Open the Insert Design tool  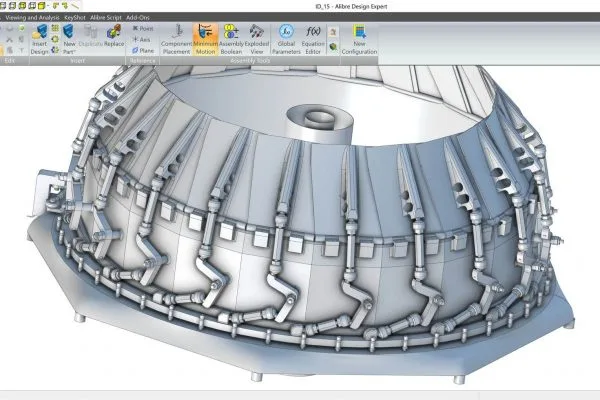click(39, 40)
